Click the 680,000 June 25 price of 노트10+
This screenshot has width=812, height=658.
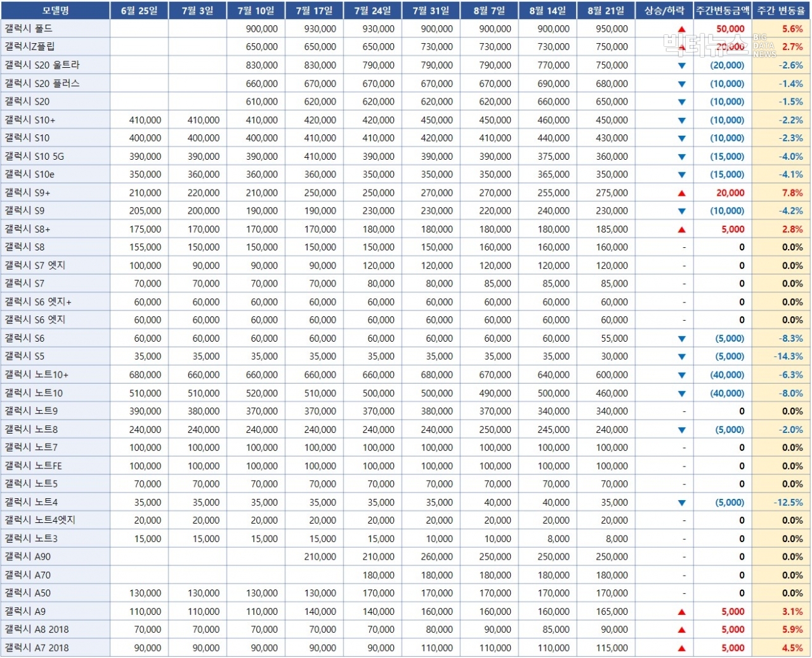coord(145,375)
